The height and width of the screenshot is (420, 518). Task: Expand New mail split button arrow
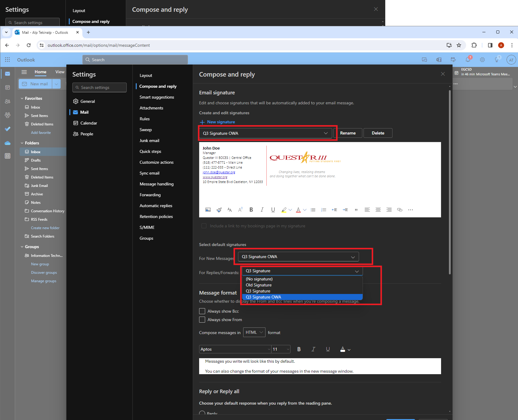pyautogui.click(x=56, y=84)
